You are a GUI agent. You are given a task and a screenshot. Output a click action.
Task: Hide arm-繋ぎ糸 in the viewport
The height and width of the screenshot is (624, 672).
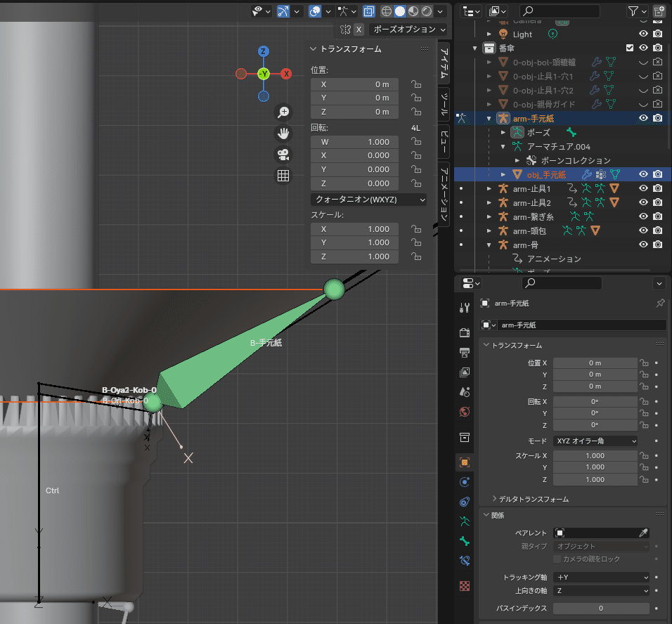643,216
